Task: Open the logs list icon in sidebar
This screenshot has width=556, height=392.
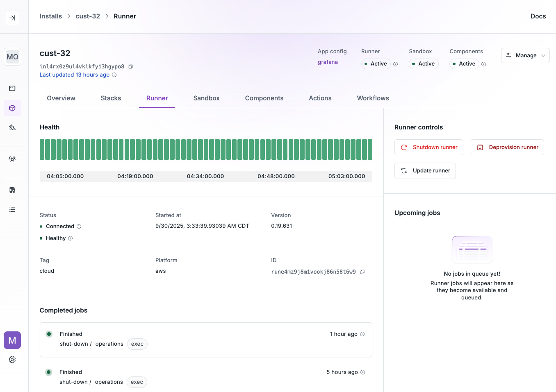Action: 12,209
